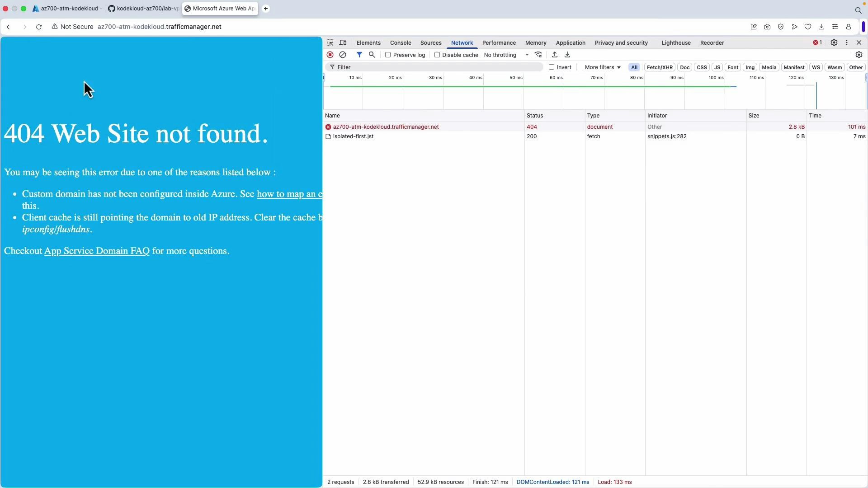Image resolution: width=868 pixels, height=488 pixels.
Task: Export the network log as HAR
Action: [x=567, y=55]
